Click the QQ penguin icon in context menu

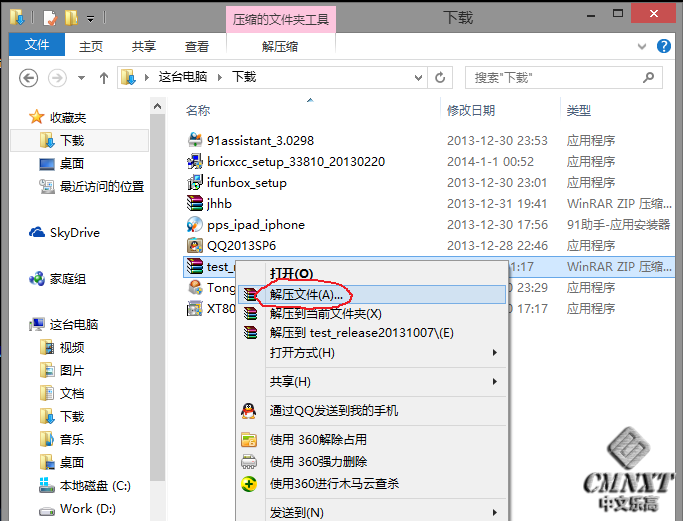click(x=248, y=411)
